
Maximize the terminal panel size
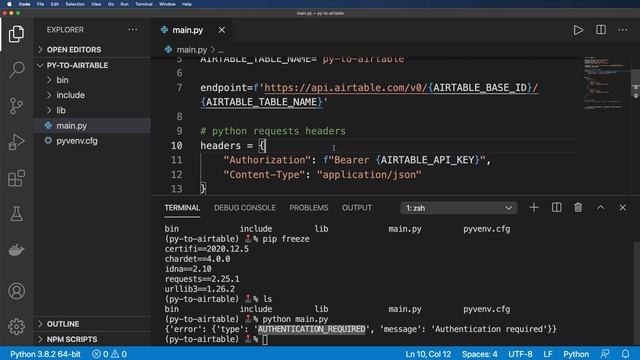[x=600, y=208]
